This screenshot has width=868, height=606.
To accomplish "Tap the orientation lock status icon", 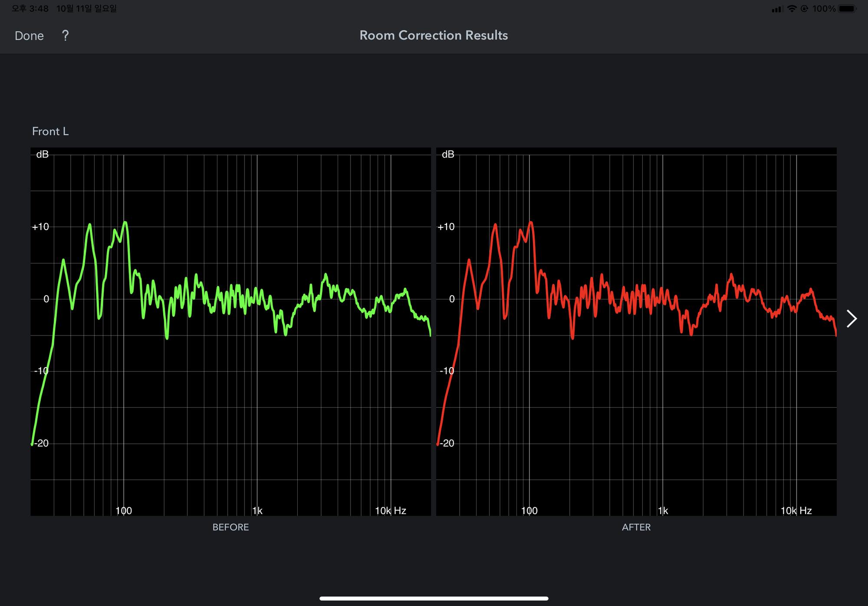I will pyautogui.click(x=804, y=9).
